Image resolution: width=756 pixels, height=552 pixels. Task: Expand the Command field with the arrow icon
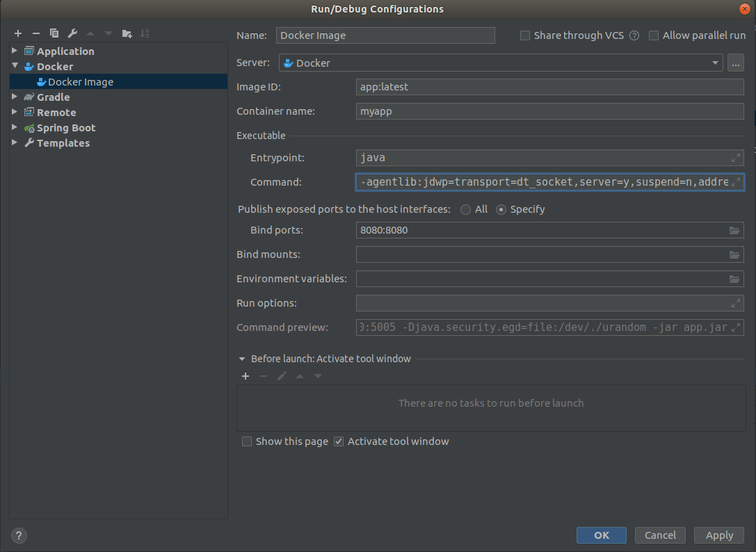[737, 181]
